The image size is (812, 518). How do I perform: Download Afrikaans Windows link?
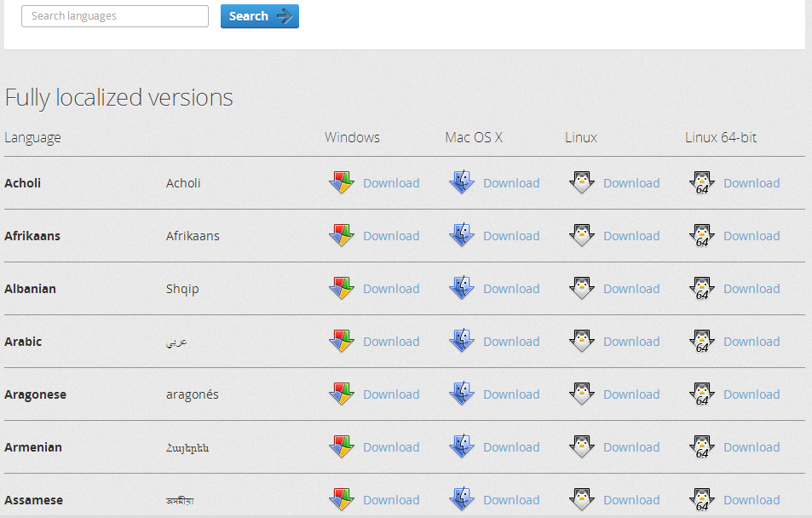tap(391, 236)
